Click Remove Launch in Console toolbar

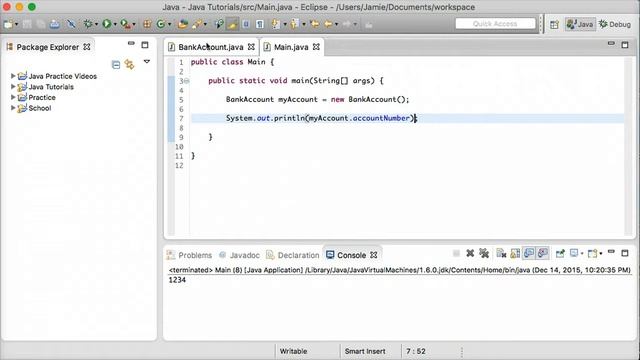[470, 253]
